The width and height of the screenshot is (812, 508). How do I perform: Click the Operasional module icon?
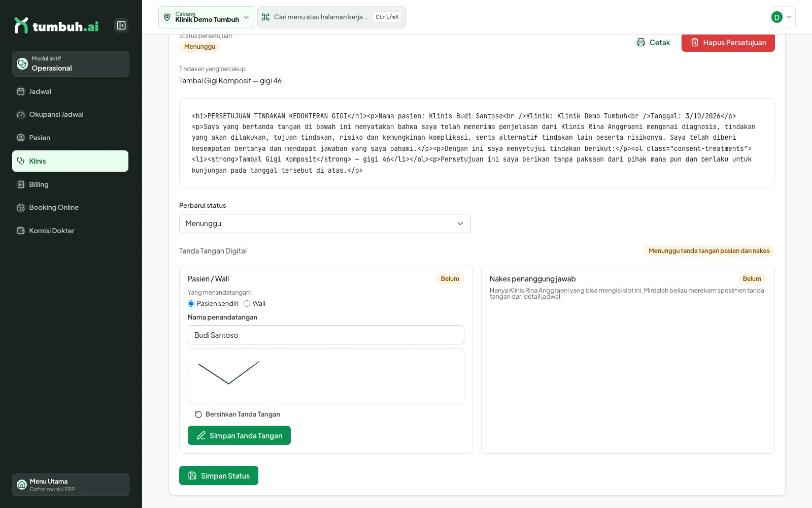click(22, 63)
